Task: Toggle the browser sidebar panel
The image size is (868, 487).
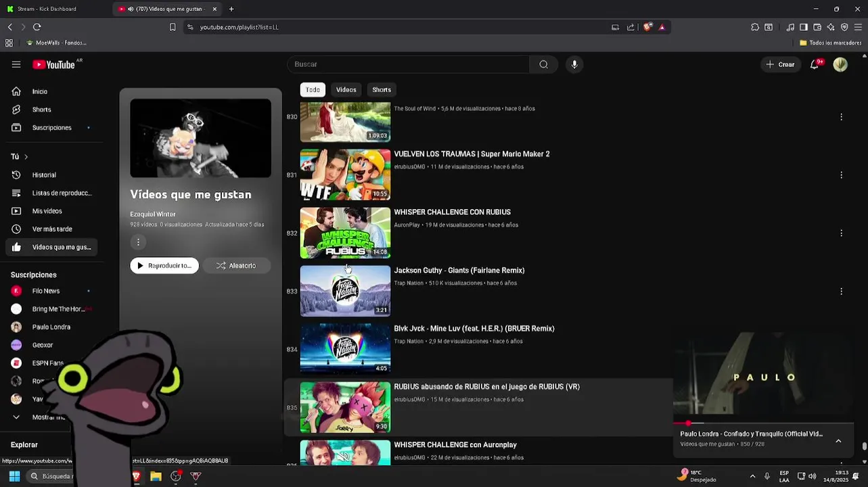Action: click(804, 27)
